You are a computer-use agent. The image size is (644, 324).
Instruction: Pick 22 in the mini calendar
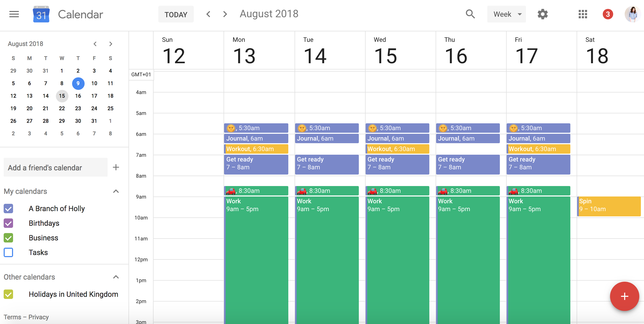pyautogui.click(x=62, y=108)
